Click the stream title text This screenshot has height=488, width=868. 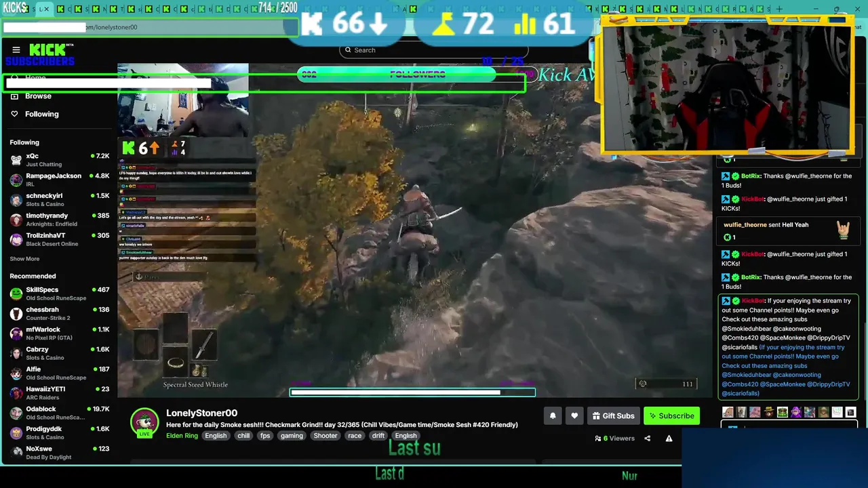click(342, 425)
